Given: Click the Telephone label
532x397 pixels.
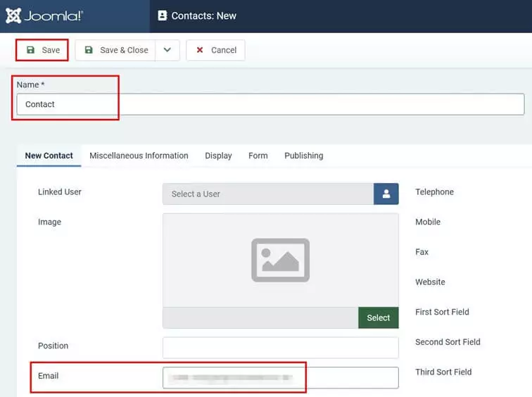Looking at the screenshot, I should tap(434, 192).
